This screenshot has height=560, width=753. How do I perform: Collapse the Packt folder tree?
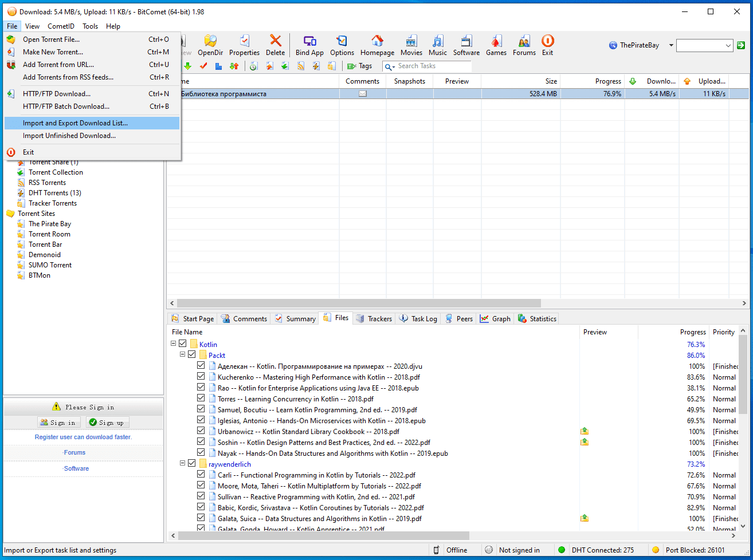183,354
